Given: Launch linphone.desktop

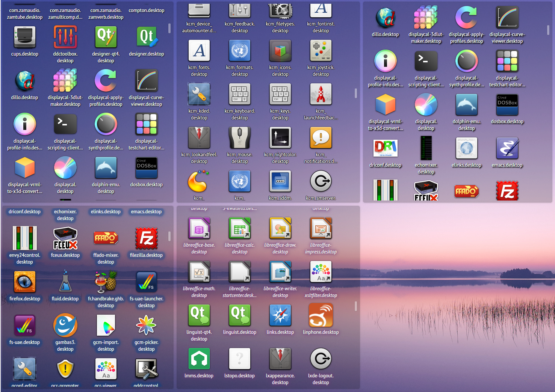Looking at the screenshot, I should [x=321, y=315].
